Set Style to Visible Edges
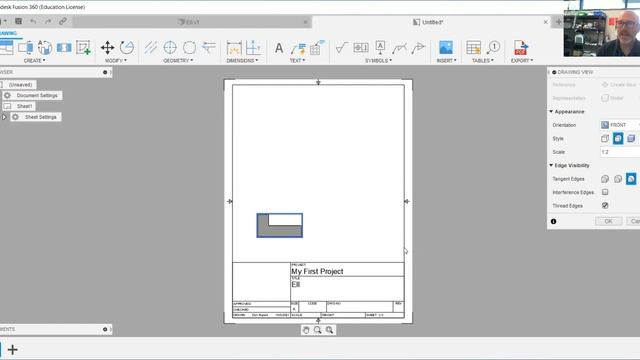Viewport: 640px width, 360px height. [x=605, y=138]
